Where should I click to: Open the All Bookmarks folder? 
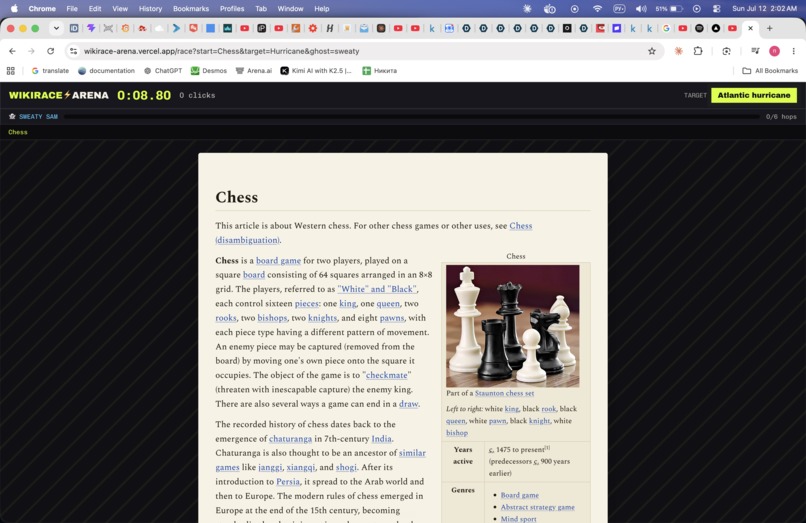pyautogui.click(x=770, y=70)
